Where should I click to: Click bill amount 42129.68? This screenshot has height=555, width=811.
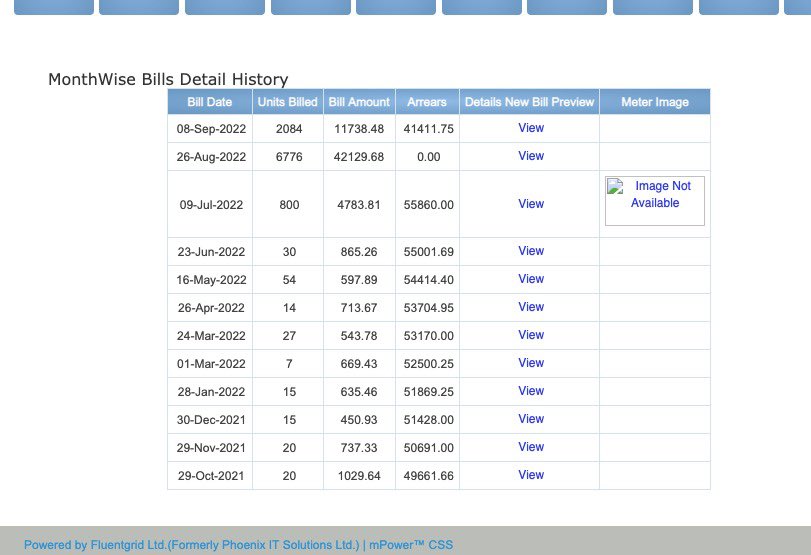[359, 157]
